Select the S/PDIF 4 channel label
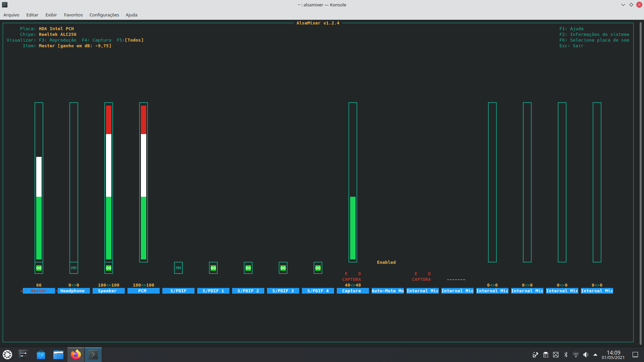Viewport: 644px width, 362px height. pos(318,291)
